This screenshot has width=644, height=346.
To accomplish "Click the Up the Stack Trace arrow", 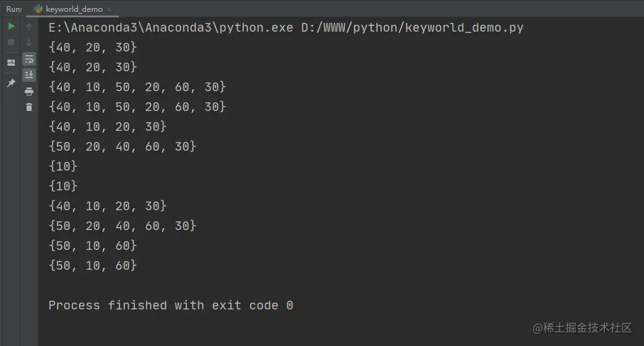I will [x=28, y=27].
